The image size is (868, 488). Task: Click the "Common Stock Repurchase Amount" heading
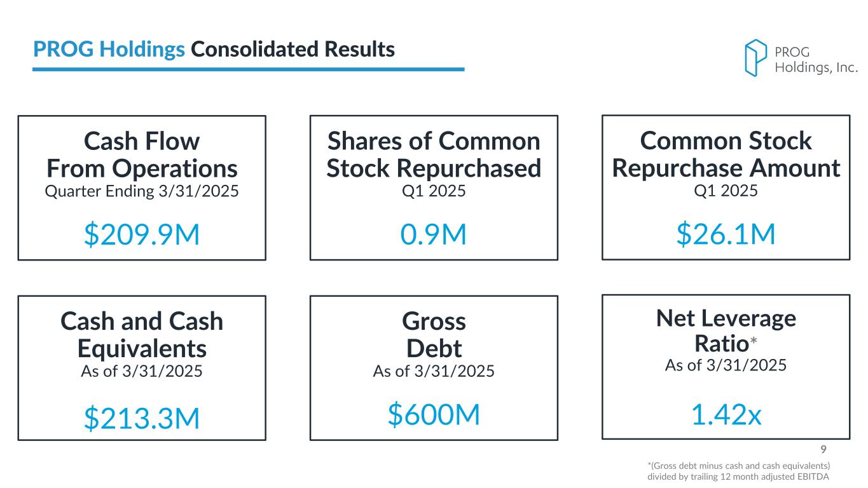point(726,154)
